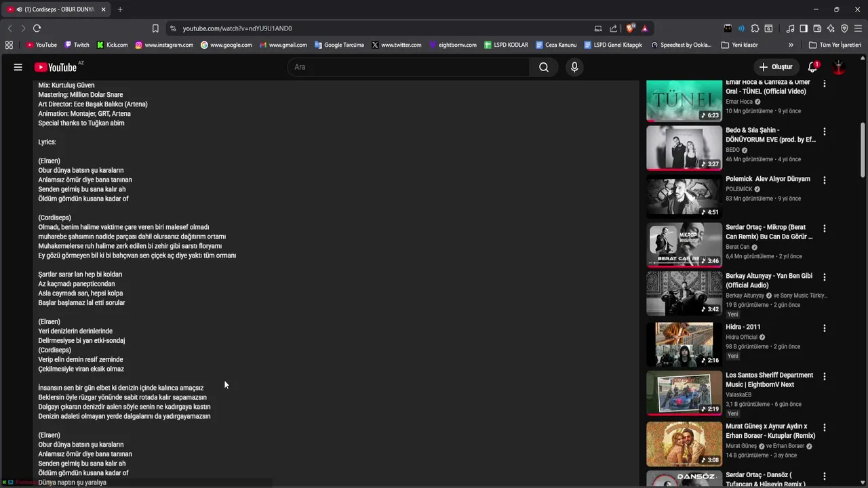Open options for Polemick Alev Alıyor Dünyam

point(825,180)
